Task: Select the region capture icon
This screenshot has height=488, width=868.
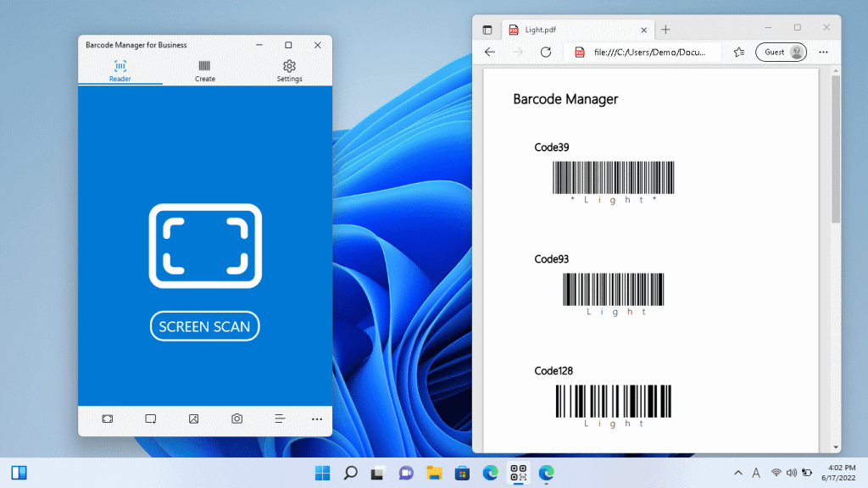Action: (x=150, y=419)
